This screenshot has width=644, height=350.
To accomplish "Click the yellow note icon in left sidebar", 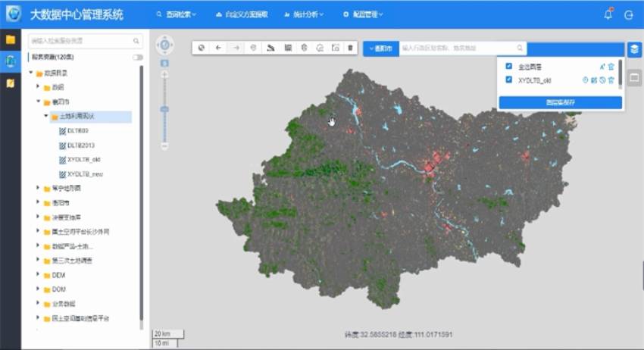I will 11,83.
